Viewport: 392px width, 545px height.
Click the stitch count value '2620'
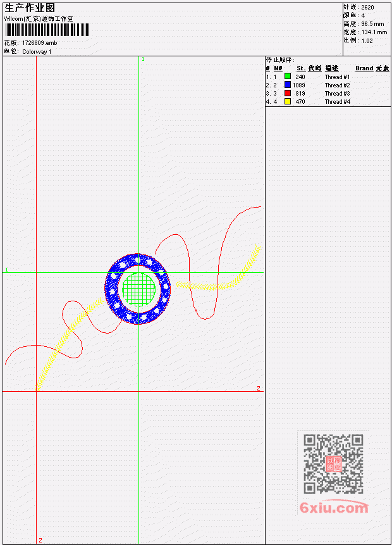367,8
